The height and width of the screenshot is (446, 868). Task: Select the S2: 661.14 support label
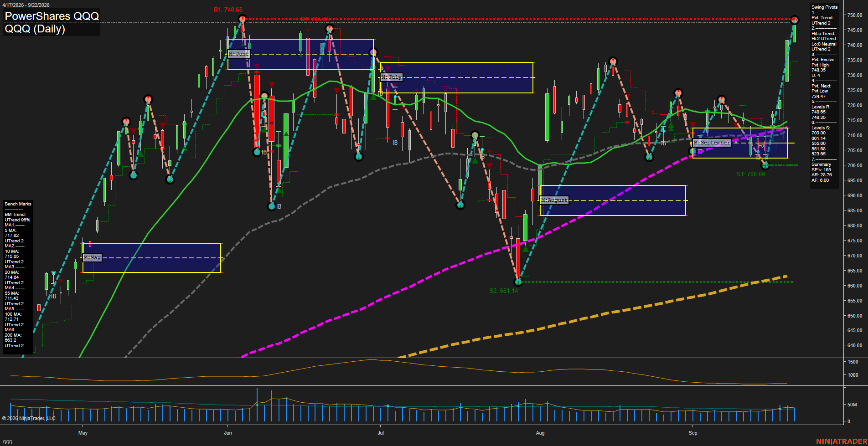[504, 291]
